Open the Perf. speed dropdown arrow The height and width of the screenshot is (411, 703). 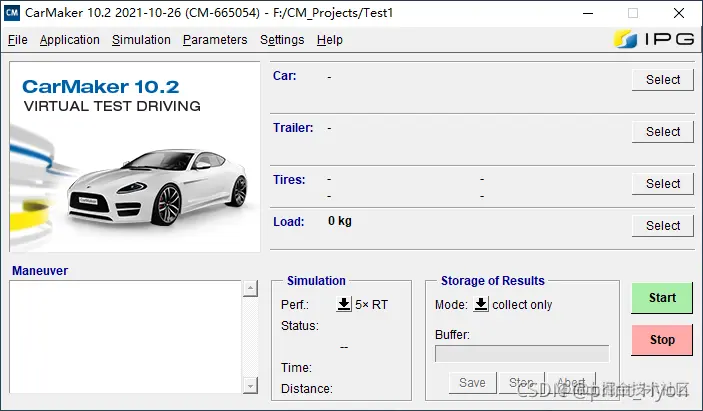click(x=344, y=304)
